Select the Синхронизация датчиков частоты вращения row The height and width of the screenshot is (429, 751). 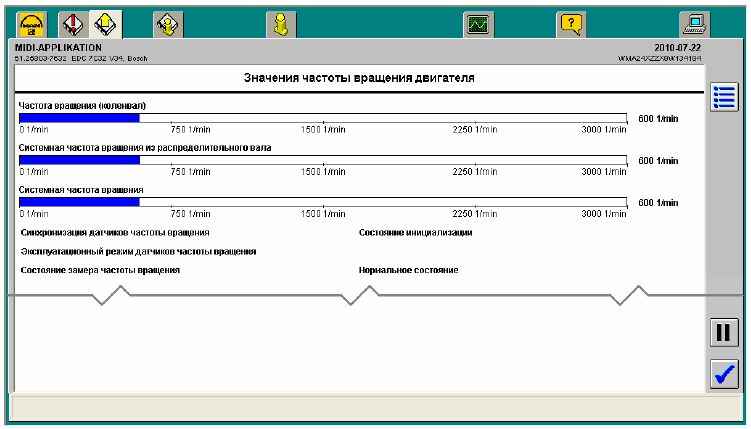[x=115, y=232]
